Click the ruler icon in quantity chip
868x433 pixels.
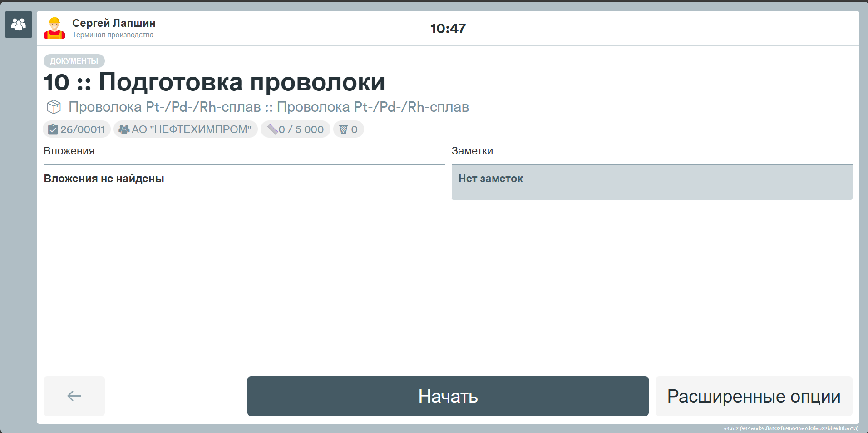(x=272, y=129)
